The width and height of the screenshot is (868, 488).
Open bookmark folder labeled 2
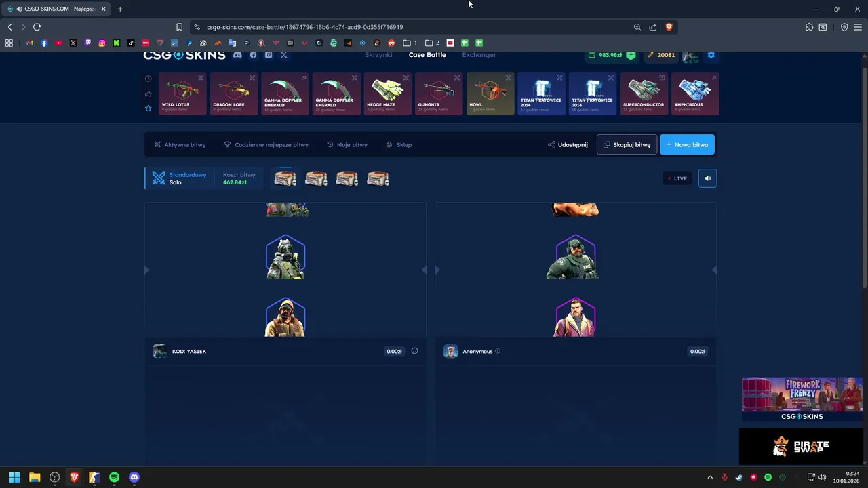coord(432,43)
